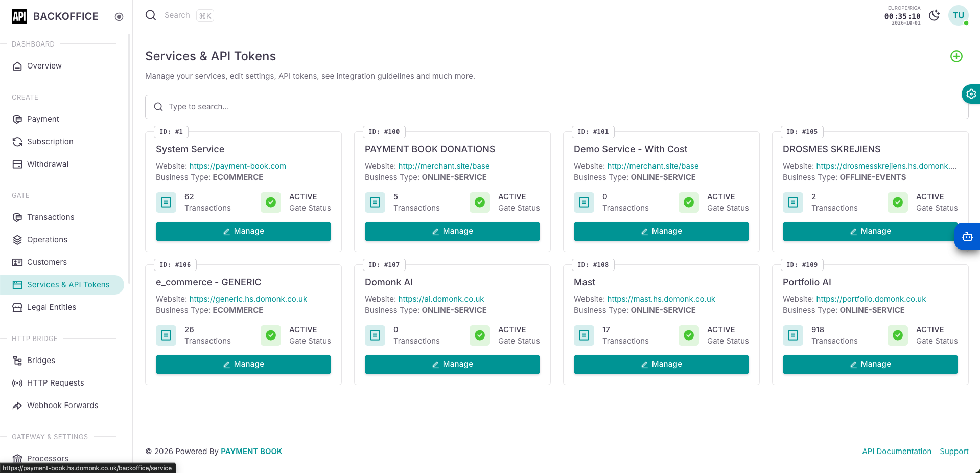The height and width of the screenshot is (473, 980).
Task: Manage the DROSMES SKREJIENS service
Action: (x=870, y=232)
